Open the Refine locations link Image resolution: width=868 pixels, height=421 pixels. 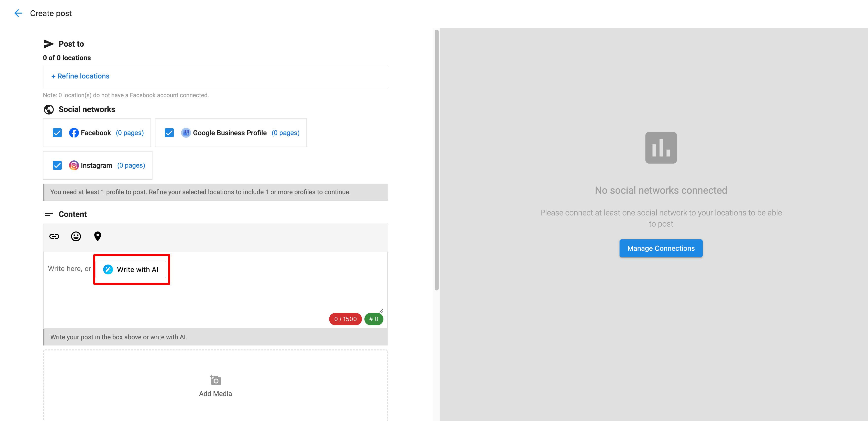click(80, 76)
